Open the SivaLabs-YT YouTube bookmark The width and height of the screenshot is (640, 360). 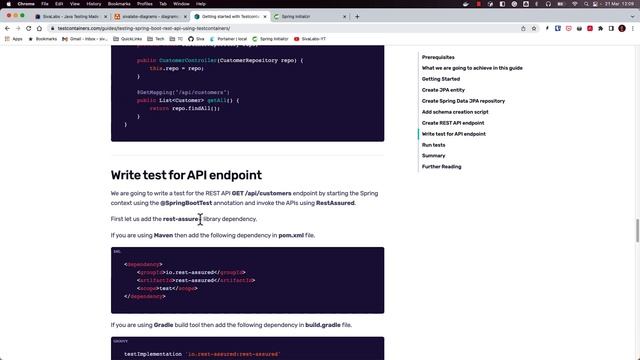pyautogui.click(x=310, y=39)
